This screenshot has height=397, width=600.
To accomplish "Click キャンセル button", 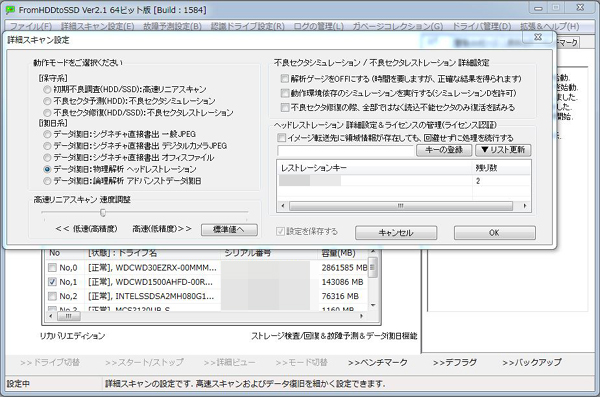I will (x=396, y=233).
